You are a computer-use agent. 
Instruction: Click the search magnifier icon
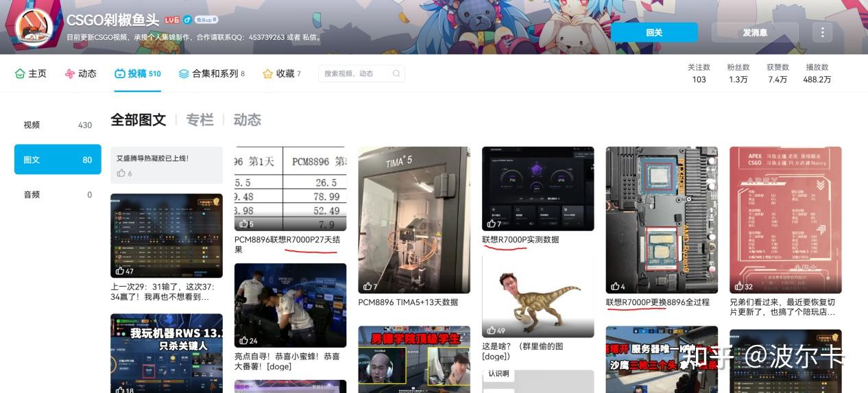396,73
